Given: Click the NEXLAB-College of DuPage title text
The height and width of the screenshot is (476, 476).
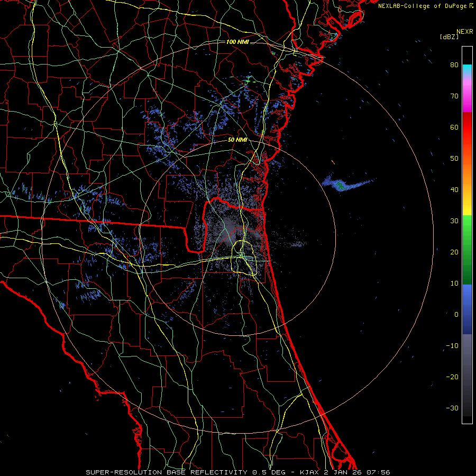Looking at the screenshot, I should pos(425,6).
